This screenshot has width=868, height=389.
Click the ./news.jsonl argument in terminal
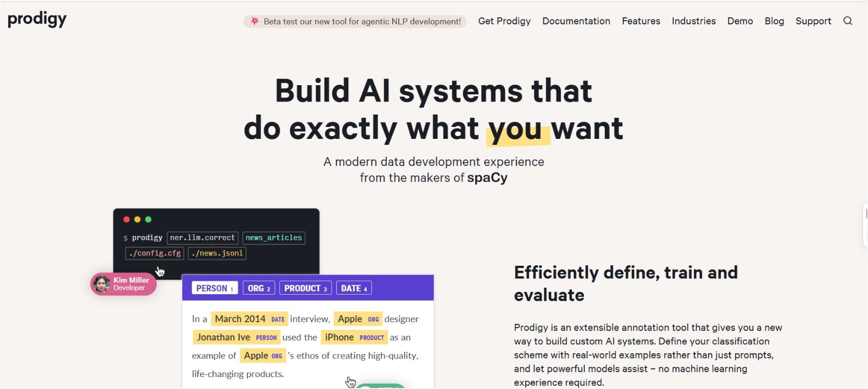pos(217,253)
